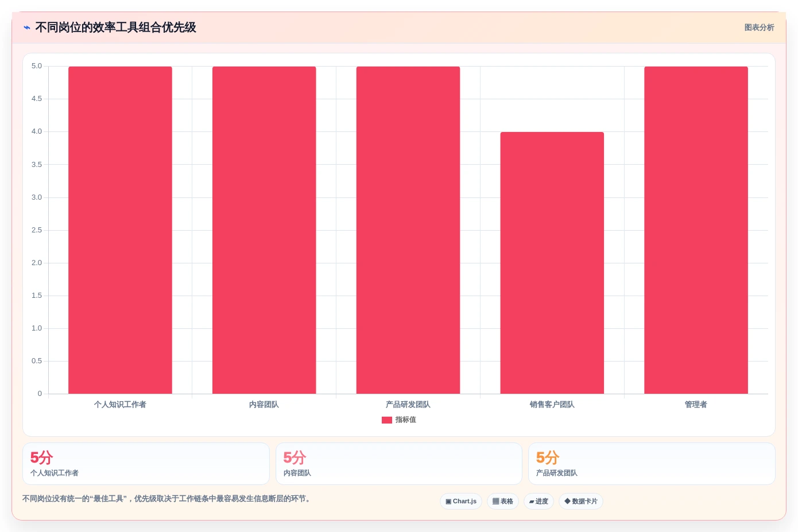This screenshot has height=532, width=798.
Task: Click the 图表分析 label in the header
Action: [759, 28]
